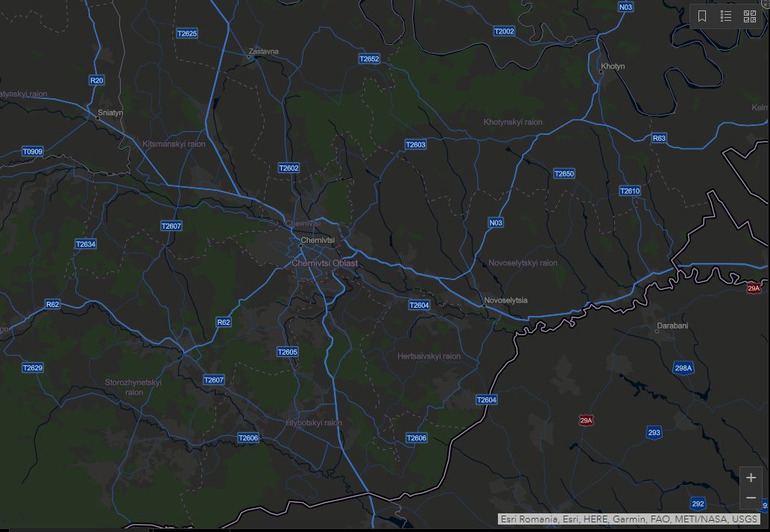
Task: Click the 29A red road shield near Darabani
Action: (754, 288)
